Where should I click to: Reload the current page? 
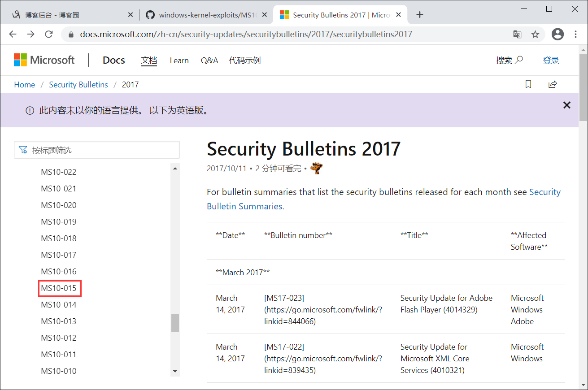49,34
